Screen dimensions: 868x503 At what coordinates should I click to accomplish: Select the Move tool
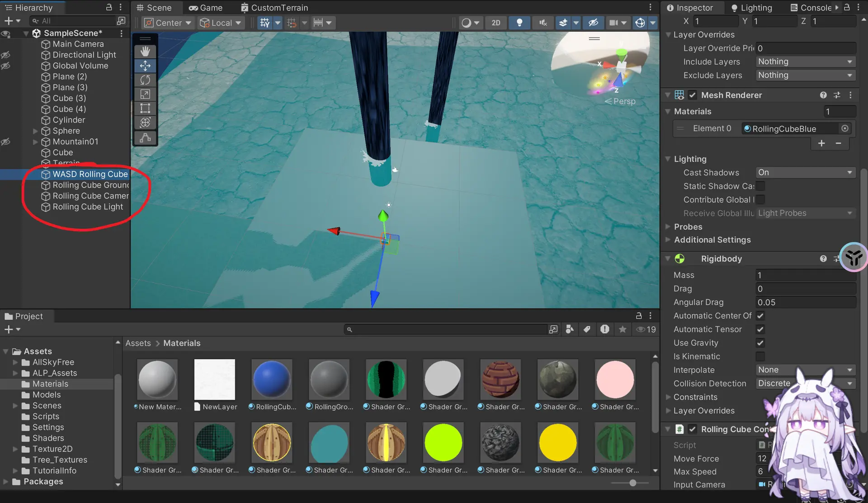[145, 66]
